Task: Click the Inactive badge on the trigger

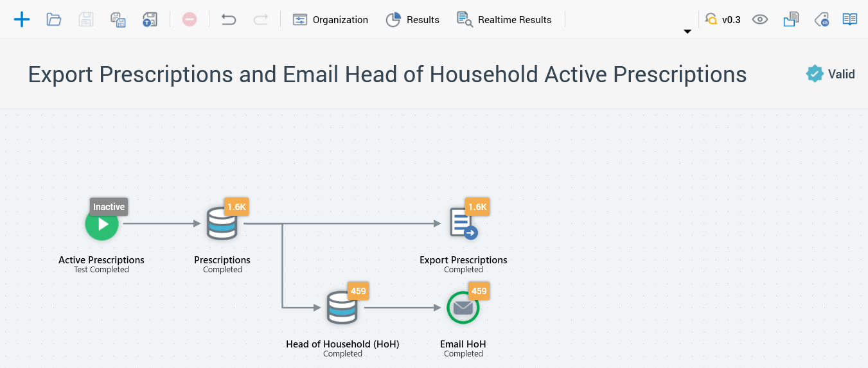Action: 109,207
